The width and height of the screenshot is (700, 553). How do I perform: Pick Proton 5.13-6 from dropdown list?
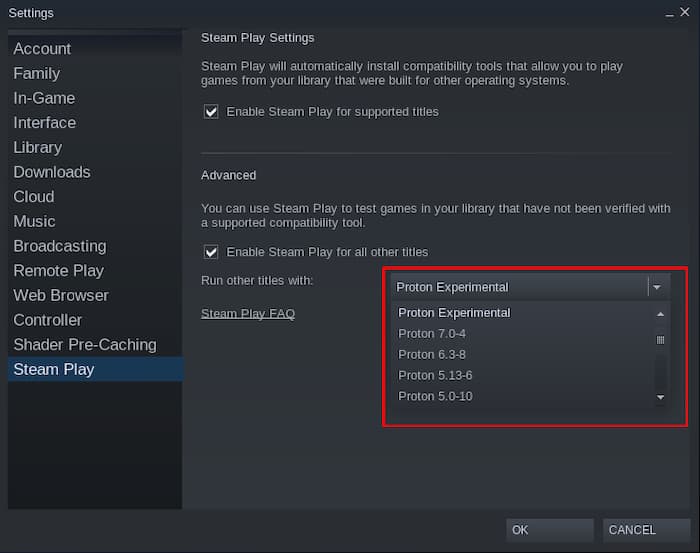[x=435, y=375]
